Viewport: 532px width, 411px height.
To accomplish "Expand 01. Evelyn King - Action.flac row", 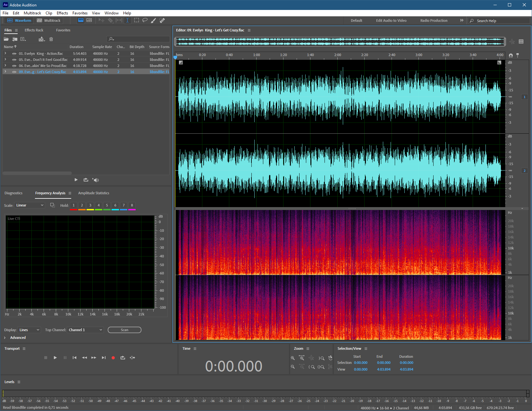I will tap(5, 54).
